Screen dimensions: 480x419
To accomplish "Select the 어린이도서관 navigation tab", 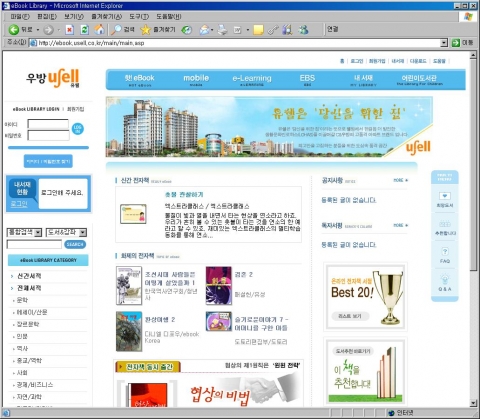I will pyautogui.click(x=419, y=80).
